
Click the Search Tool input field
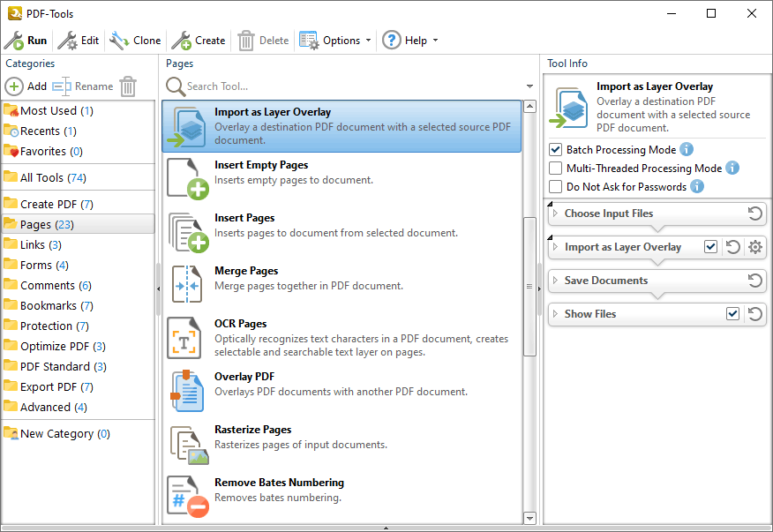pyautogui.click(x=354, y=86)
